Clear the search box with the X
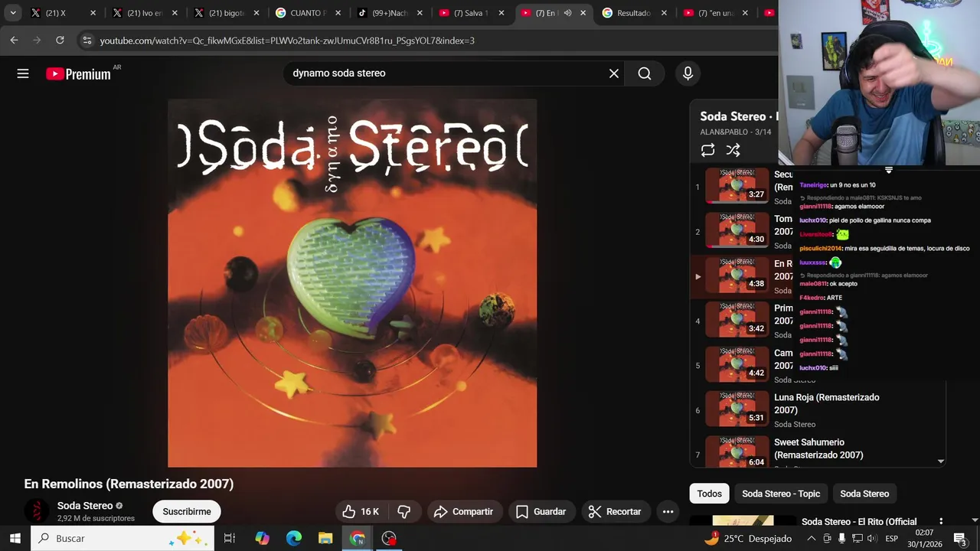This screenshot has height=551, width=980. click(613, 73)
